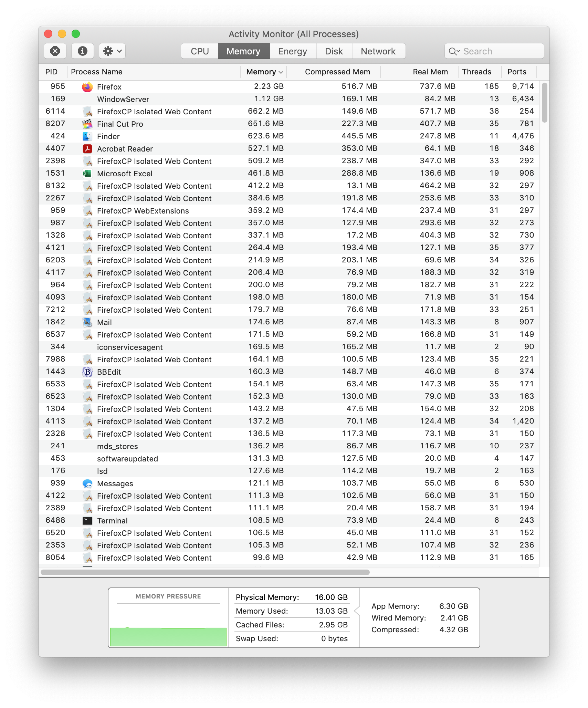The image size is (588, 708).
Task: Click Compressed 4.32 GB value
Action: 454,629
